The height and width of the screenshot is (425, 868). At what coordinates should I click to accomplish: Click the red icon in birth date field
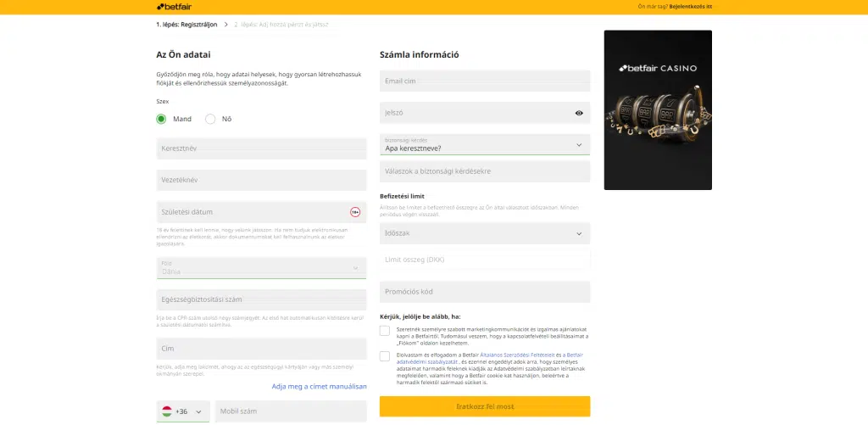(x=355, y=212)
